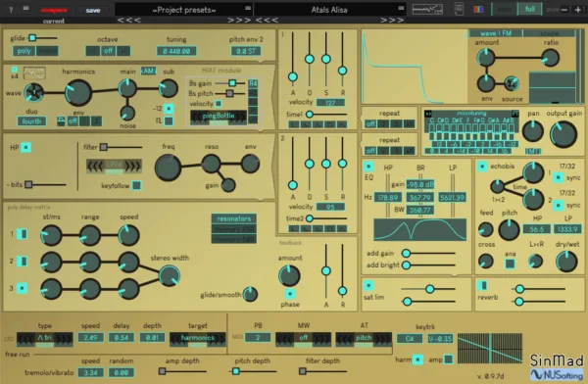The image size is (588, 384).
Task: Select poly voice mode
Action: pyautogui.click(x=24, y=51)
